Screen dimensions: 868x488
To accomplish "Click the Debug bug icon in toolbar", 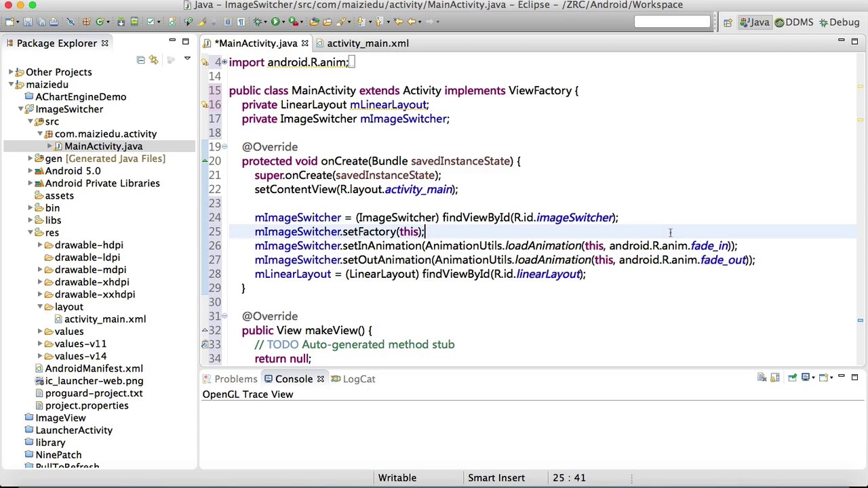I will pyautogui.click(x=258, y=22).
